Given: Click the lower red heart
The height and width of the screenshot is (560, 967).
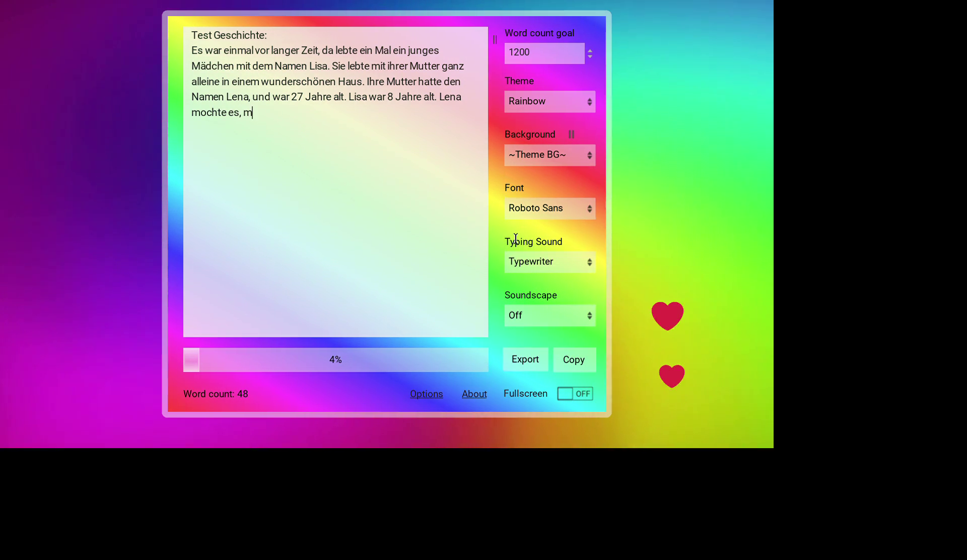Looking at the screenshot, I should click(672, 376).
